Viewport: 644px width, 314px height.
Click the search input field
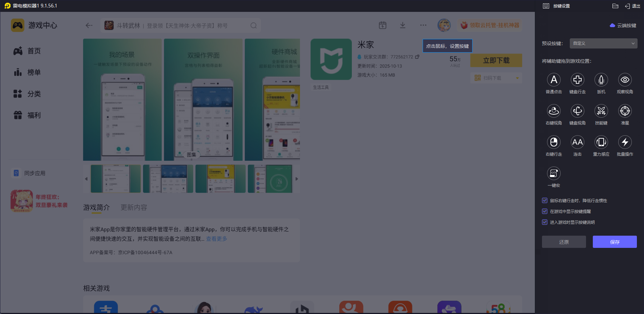pos(181,25)
